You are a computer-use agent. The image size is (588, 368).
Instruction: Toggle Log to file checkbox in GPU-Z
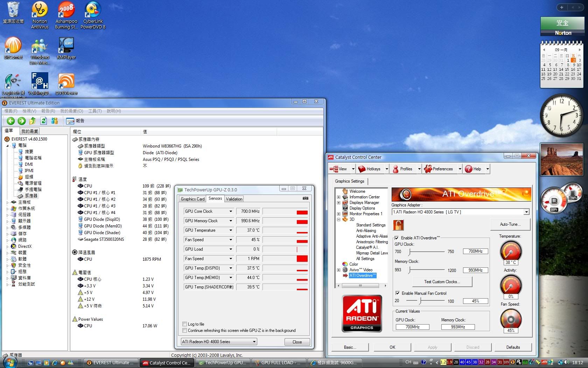click(184, 324)
